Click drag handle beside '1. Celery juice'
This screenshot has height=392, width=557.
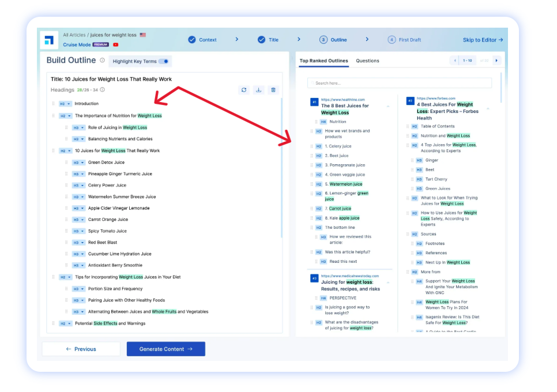click(311, 146)
